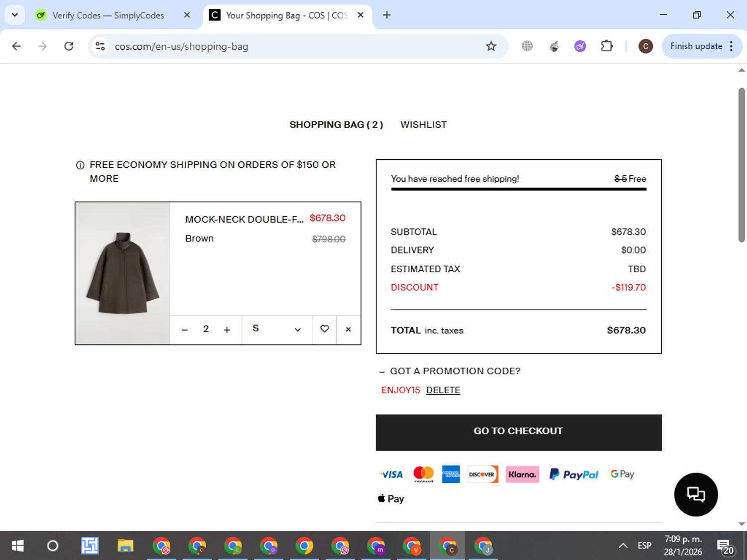Open the Mock-Neck Double-F... product title
Image resolution: width=747 pixels, height=560 pixels.
[x=244, y=220]
